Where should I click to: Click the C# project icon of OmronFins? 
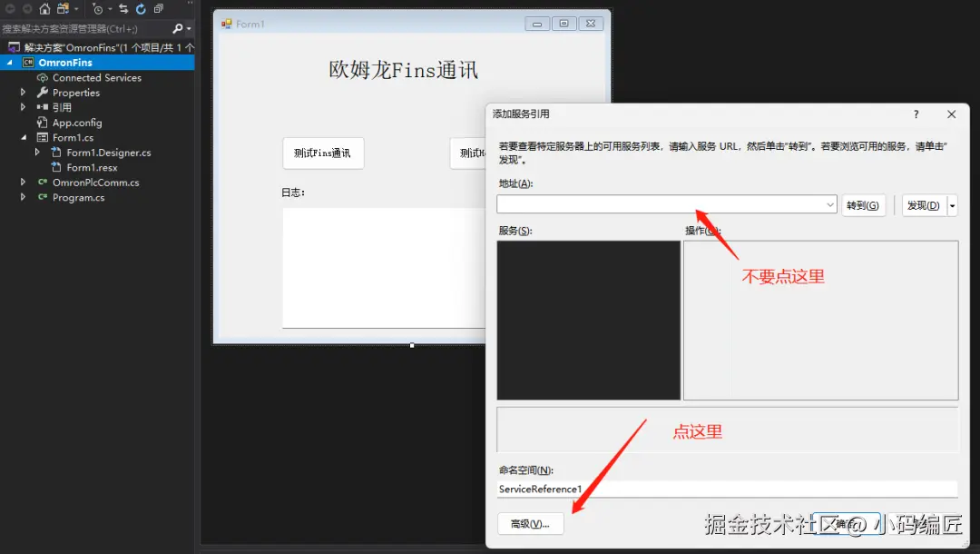[28, 63]
